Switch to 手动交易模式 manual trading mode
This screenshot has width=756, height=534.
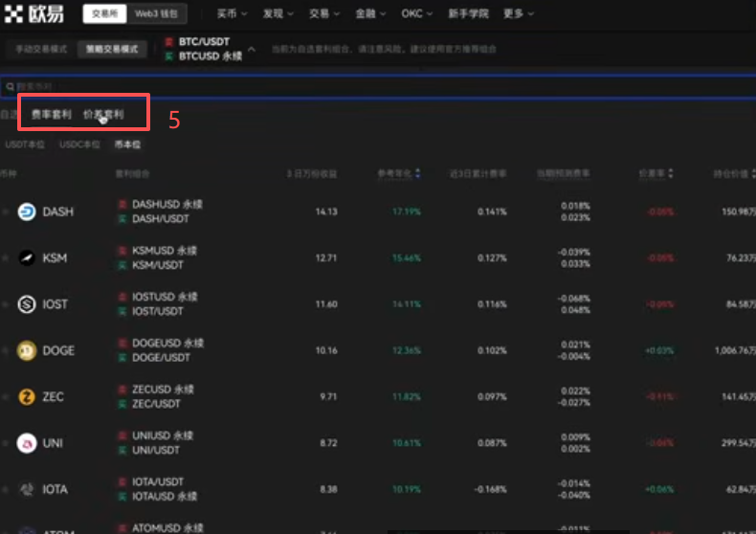[41, 49]
